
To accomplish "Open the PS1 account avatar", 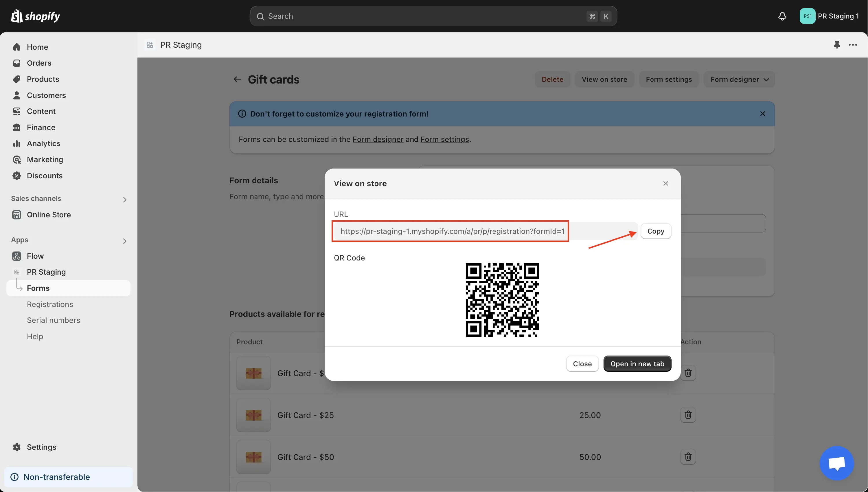I will click(x=807, y=16).
